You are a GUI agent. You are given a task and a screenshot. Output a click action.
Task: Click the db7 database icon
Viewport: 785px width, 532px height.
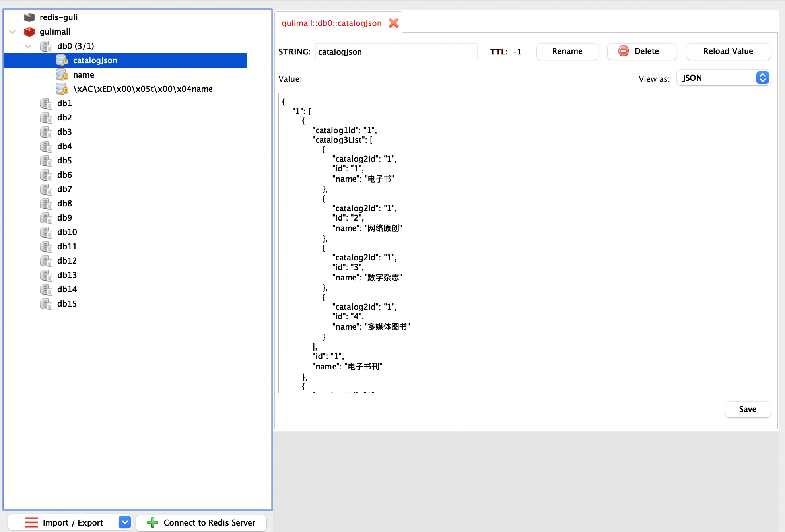(46, 189)
